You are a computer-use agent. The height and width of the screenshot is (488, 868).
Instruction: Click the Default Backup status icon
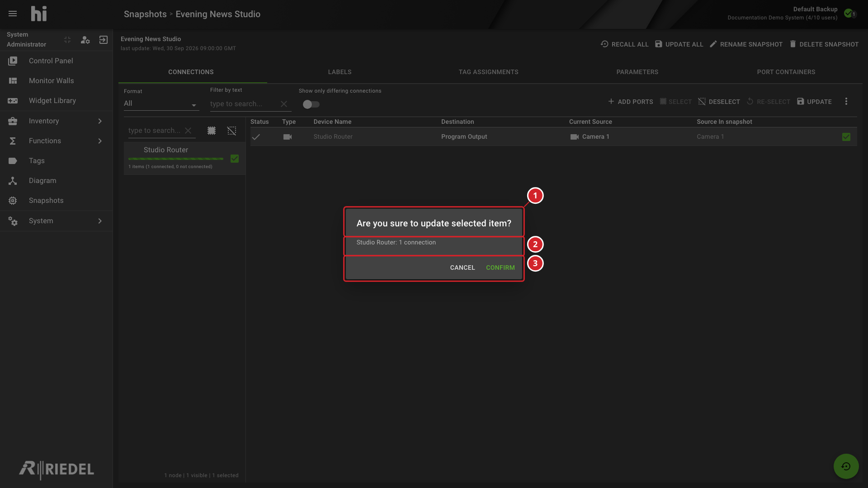coord(849,14)
